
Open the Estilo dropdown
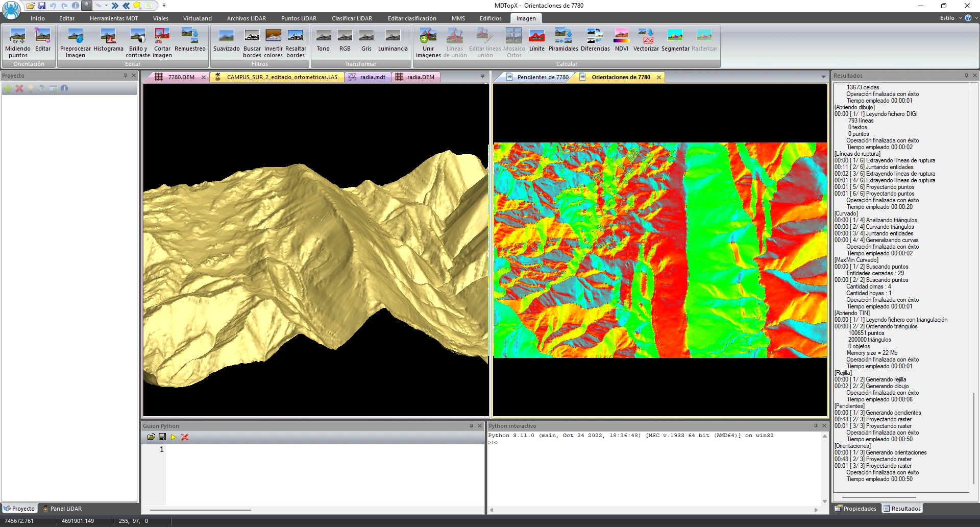coord(951,18)
